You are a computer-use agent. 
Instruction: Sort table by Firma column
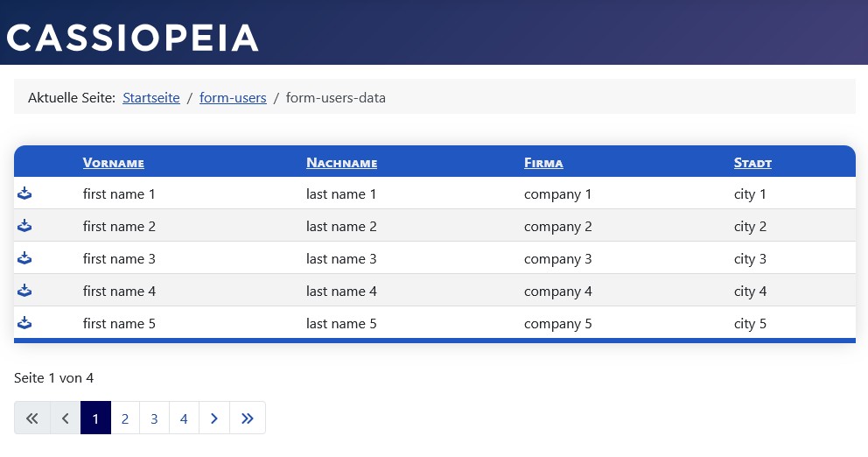tap(543, 163)
